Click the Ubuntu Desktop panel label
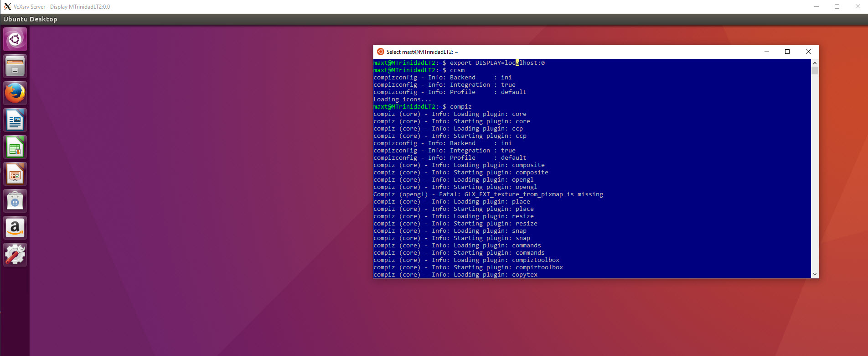The image size is (868, 356). [30, 19]
